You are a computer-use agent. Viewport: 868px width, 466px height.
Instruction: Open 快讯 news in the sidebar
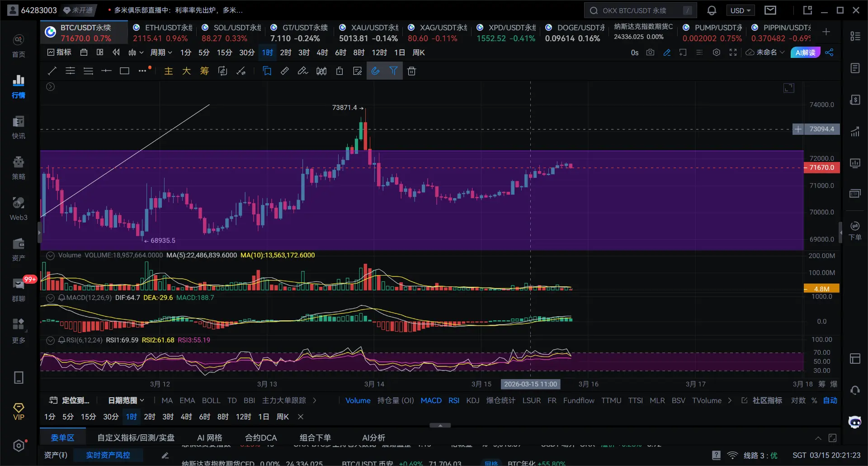tap(19, 128)
